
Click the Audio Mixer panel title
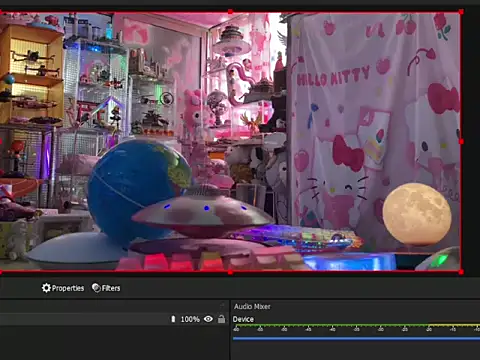tap(252, 306)
